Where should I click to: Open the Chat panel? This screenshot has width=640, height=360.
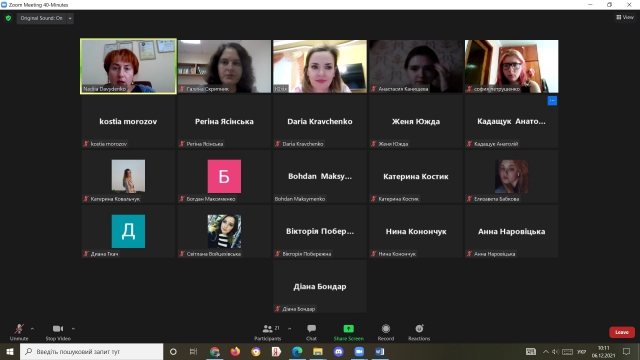click(x=311, y=332)
